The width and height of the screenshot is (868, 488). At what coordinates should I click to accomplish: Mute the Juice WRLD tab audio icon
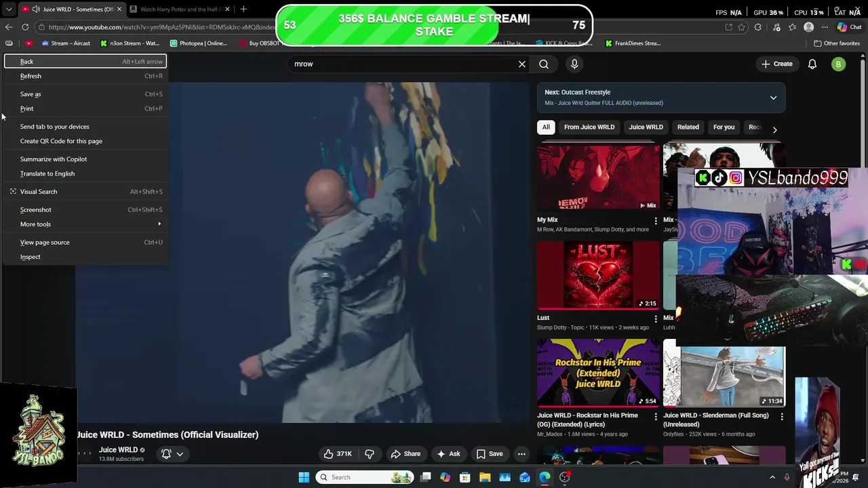[35, 9]
